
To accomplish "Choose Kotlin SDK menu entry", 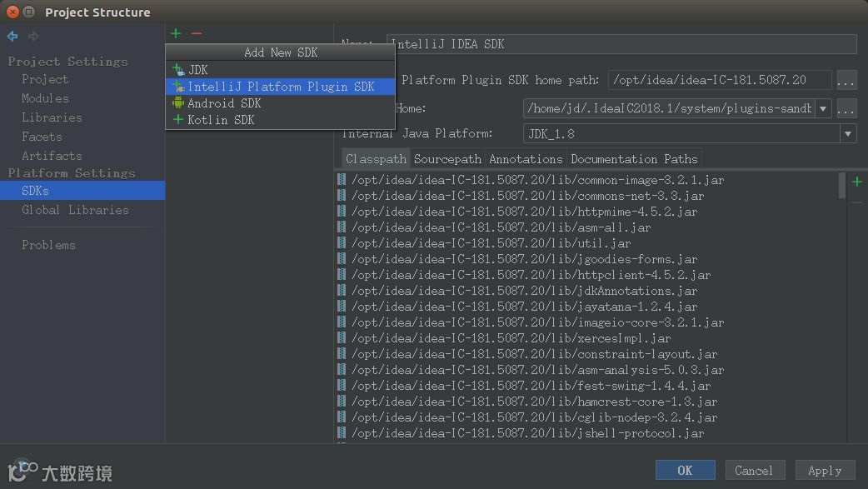I will (x=280, y=120).
